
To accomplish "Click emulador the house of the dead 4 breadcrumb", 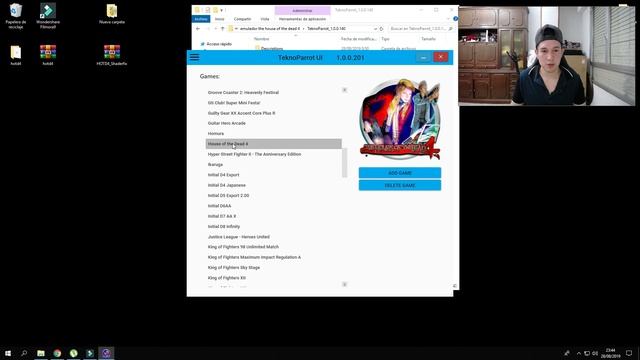I will click(269, 29).
